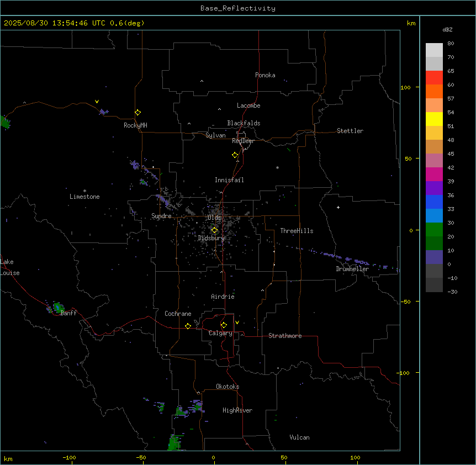Select the yellow V marker east of Calgary
Image resolution: width=476 pixels, height=465 pixels.
pyautogui.click(x=237, y=323)
